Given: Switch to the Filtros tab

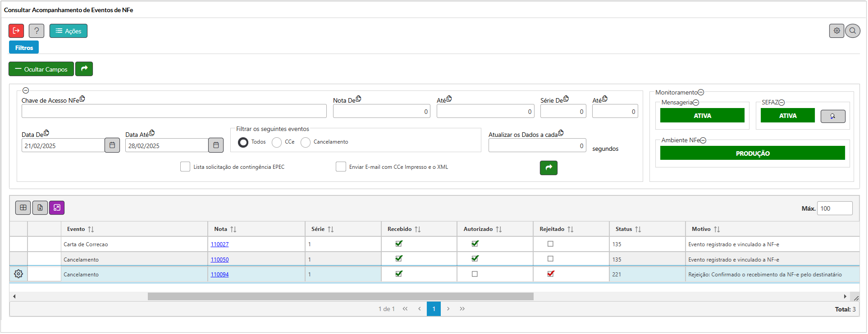Looking at the screenshot, I should click(x=24, y=48).
